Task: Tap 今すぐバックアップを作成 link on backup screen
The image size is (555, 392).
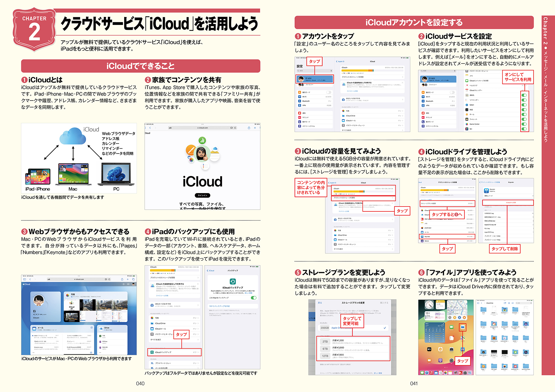Action: point(219,306)
